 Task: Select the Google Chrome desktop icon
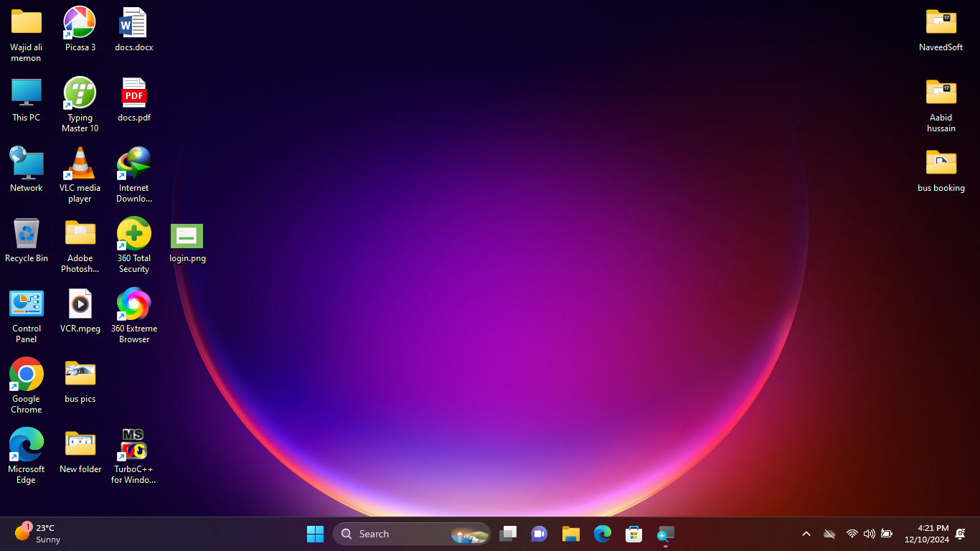click(27, 375)
